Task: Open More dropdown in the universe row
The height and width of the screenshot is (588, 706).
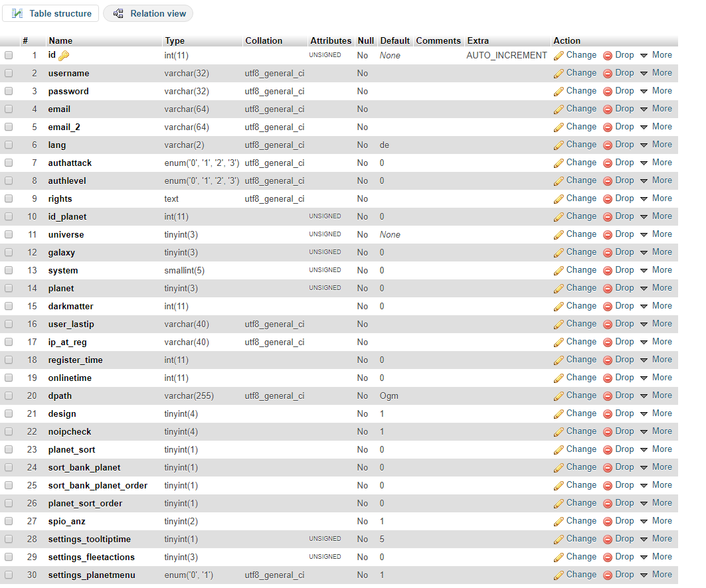Action: click(x=656, y=234)
